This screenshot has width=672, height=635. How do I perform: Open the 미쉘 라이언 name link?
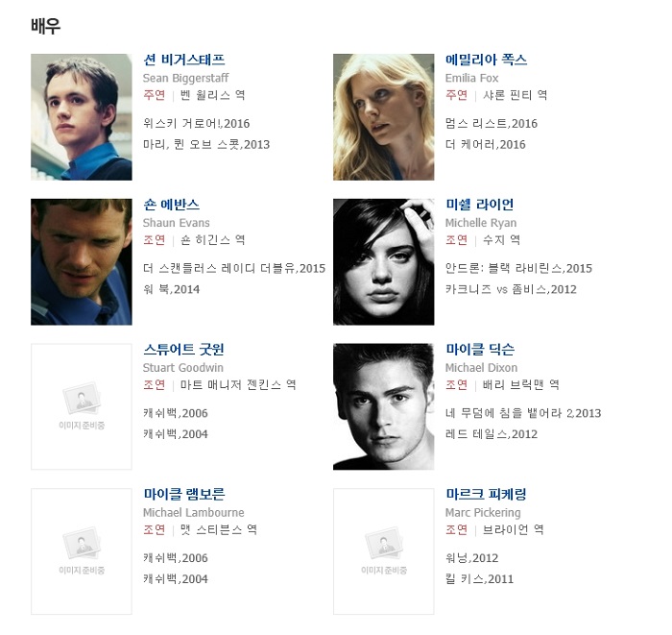pos(480,205)
